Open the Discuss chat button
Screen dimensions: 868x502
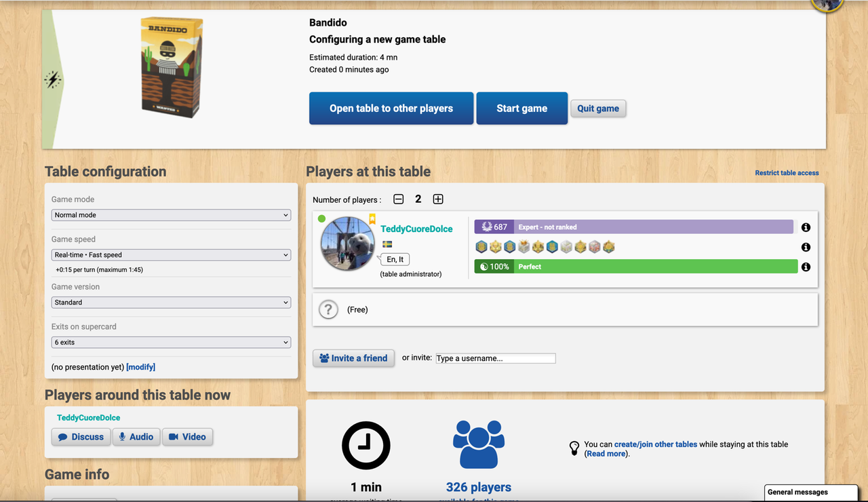tap(81, 437)
